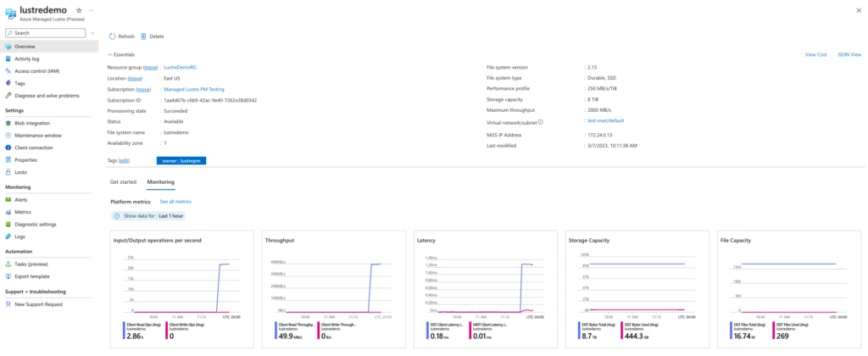The height and width of the screenshot is (356, 868).
Task: Collapse the Essentials section
Action: [x=121, y=55]
